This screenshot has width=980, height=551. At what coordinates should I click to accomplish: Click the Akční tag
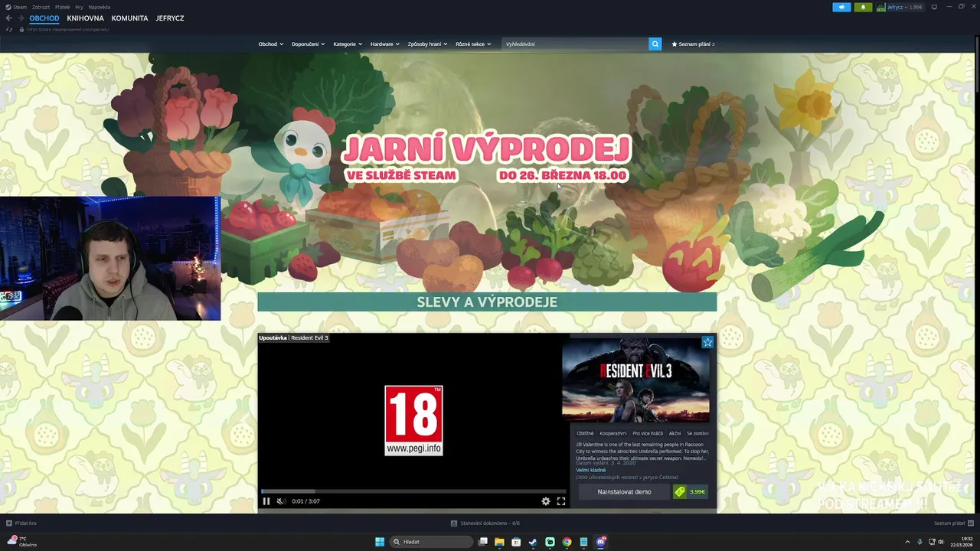675,433
